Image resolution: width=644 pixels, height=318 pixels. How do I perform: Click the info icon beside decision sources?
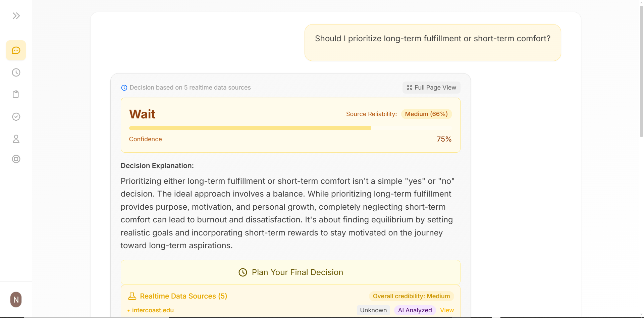click(x=124, y=88)
